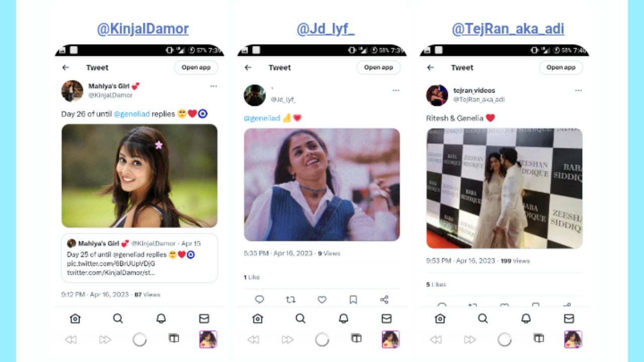Open Messages envelope in the first phone
The height and width of the screenshot is (362, 644).
pos(204,318)
